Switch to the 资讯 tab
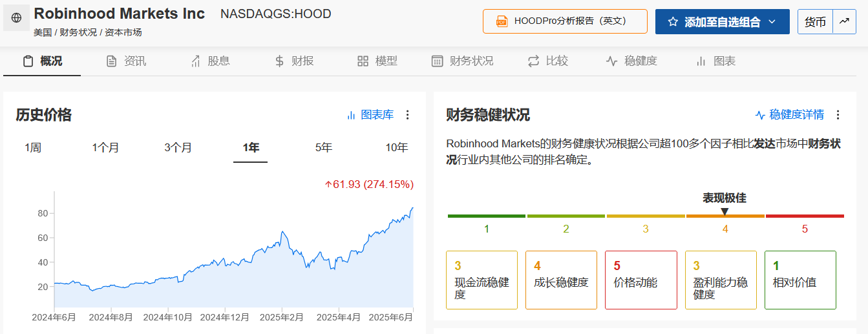 126,61
